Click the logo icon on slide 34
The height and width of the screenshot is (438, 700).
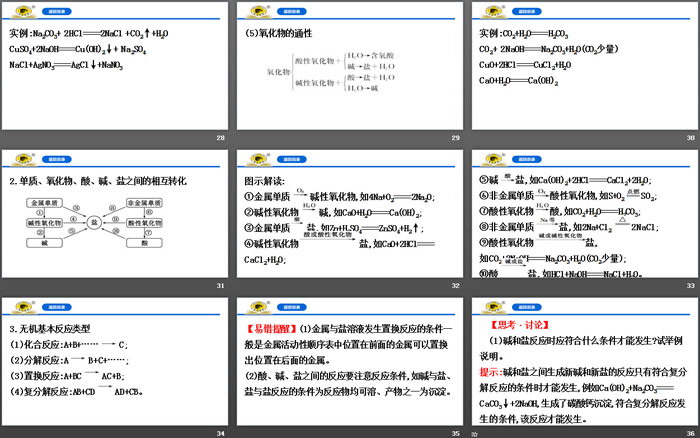point(21,305)
